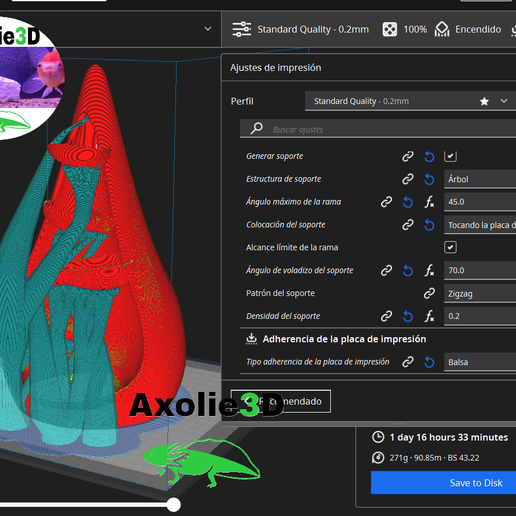Click the layer view slider handle
The height and width of the screenshot is (516, 516).
click(174, 504)
